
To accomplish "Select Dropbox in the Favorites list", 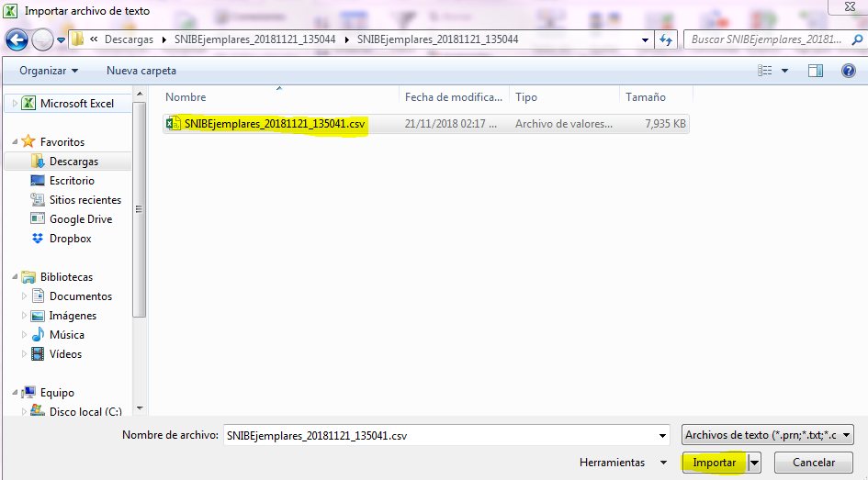I will click(x=70, y=239).
